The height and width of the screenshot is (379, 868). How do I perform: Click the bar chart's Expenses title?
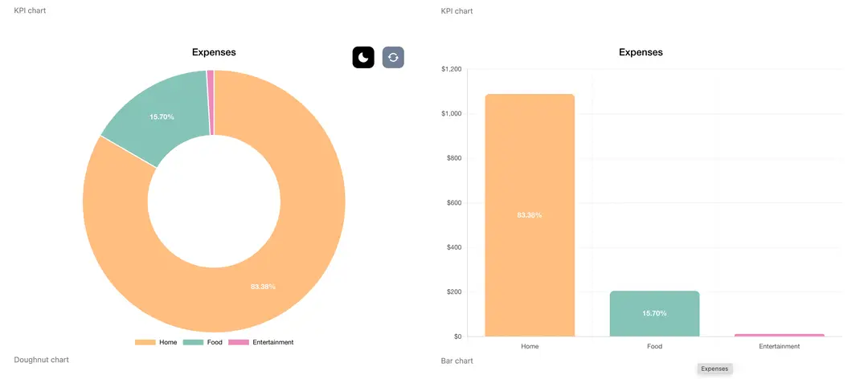(641, 52)
